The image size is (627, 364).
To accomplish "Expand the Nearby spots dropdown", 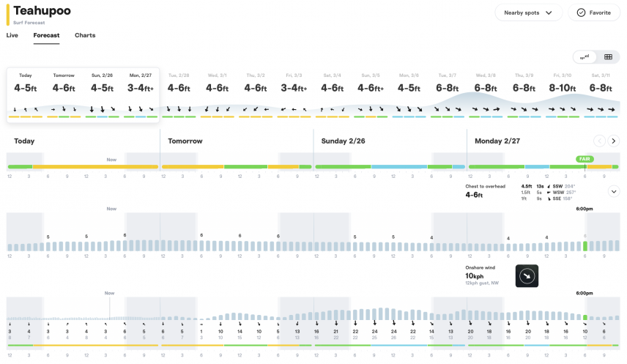I will coord(528,12).
